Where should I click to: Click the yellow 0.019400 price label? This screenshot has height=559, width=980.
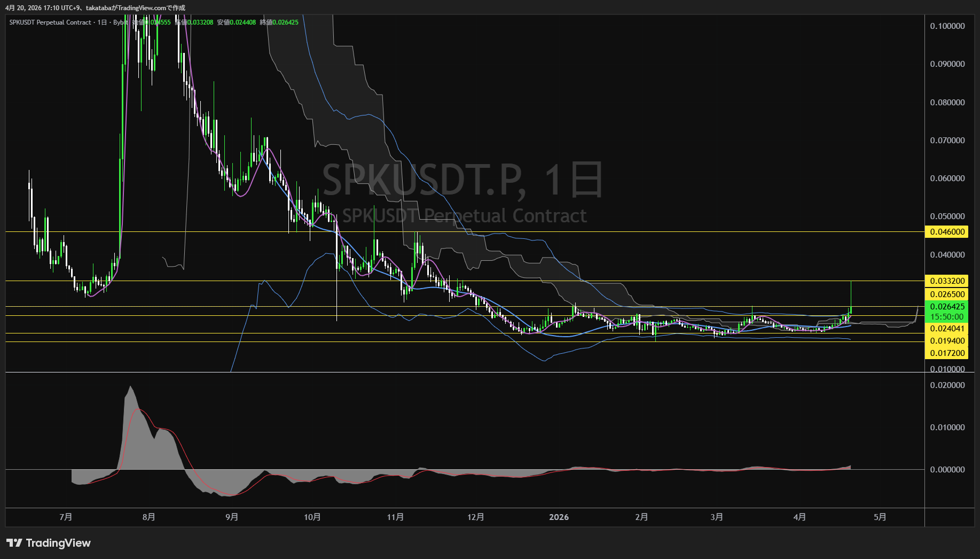(x=947, y=341)
